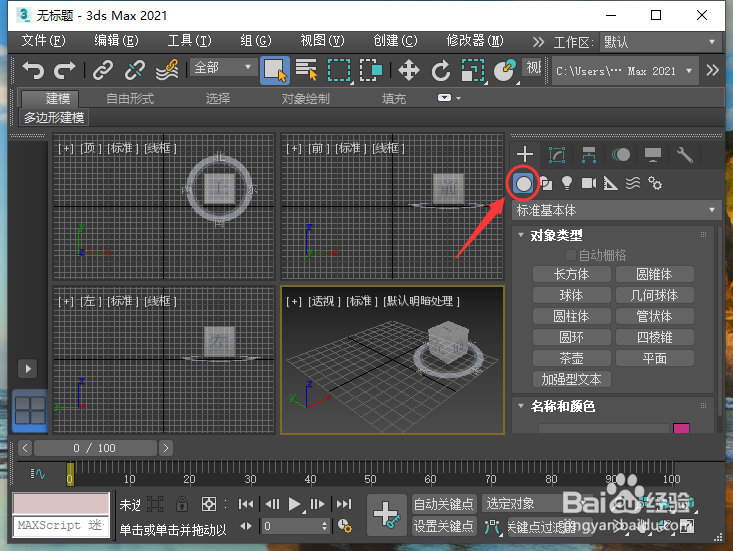Screen dimensions: 733x551
Task: Click the 圆锥体 button
Action: coord(654,274)
